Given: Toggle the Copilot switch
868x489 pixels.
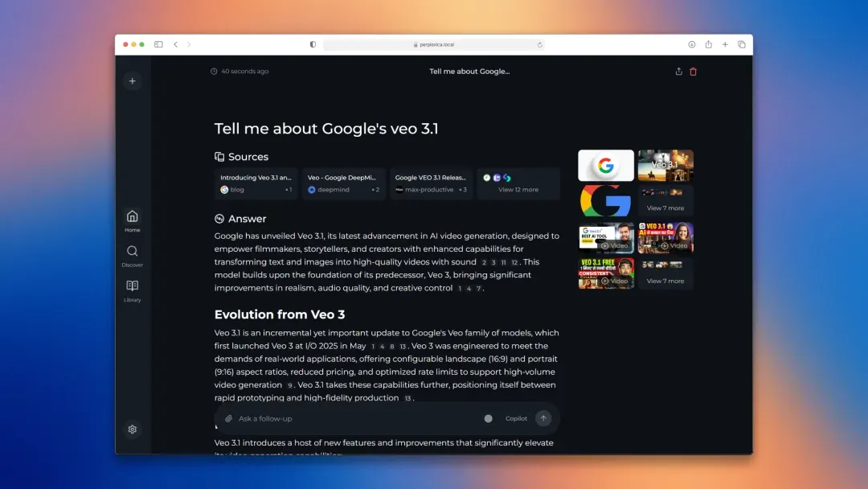Looking at the screenshot, I should tap(489, 418).
